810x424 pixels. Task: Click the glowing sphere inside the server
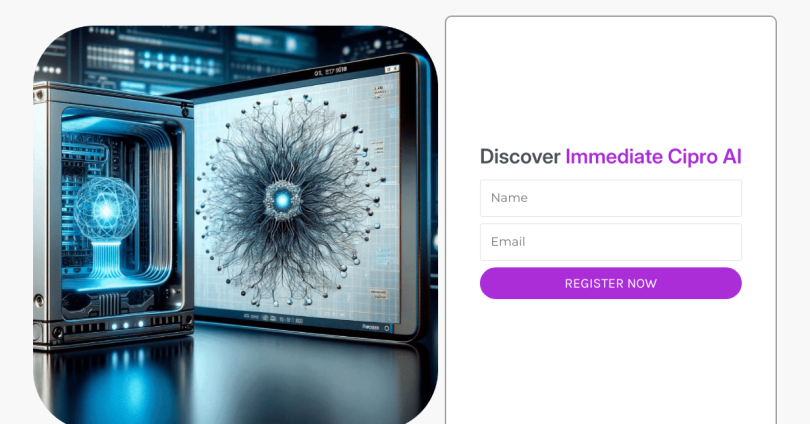(106, 209)
